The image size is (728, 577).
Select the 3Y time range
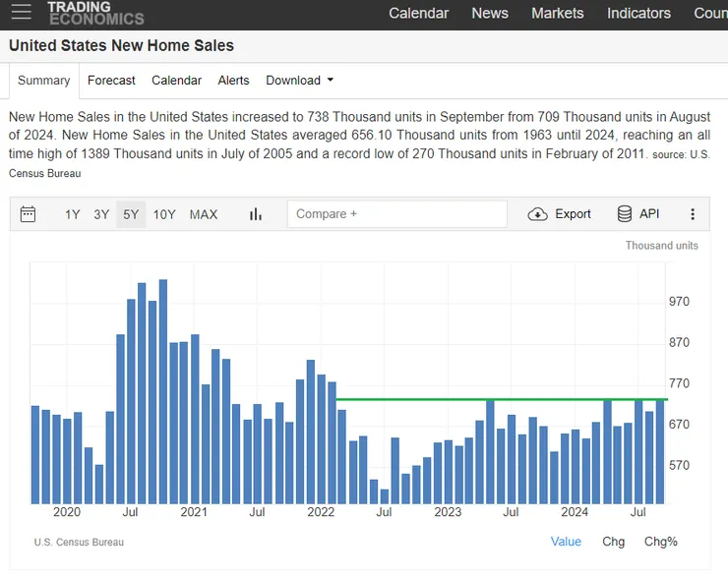[x=101, y=214]
